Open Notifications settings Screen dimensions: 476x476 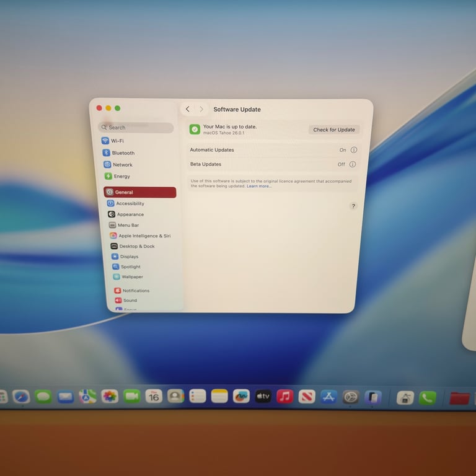click(132, 291)
